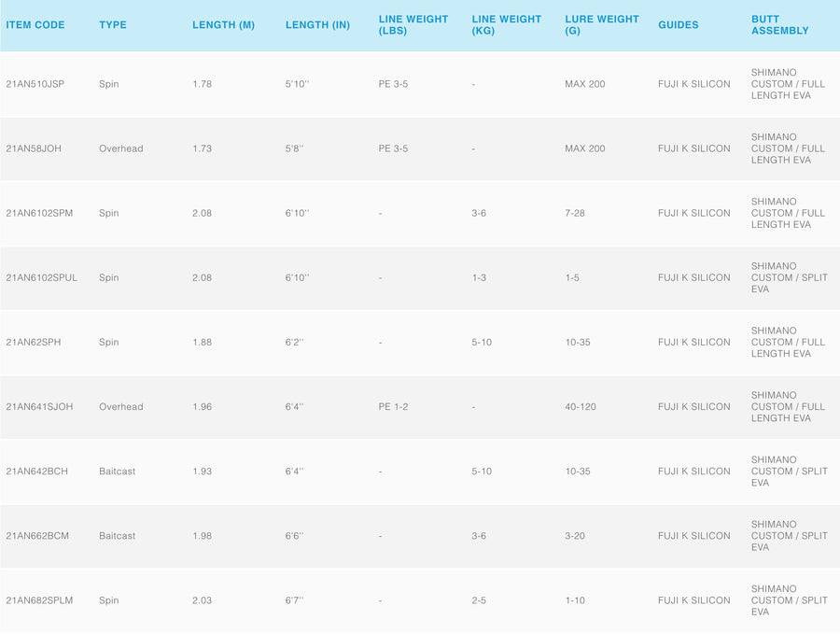Click the LINE WEIGHT (KG) header
The image size is (840, 634).
[x=507, y=25]
